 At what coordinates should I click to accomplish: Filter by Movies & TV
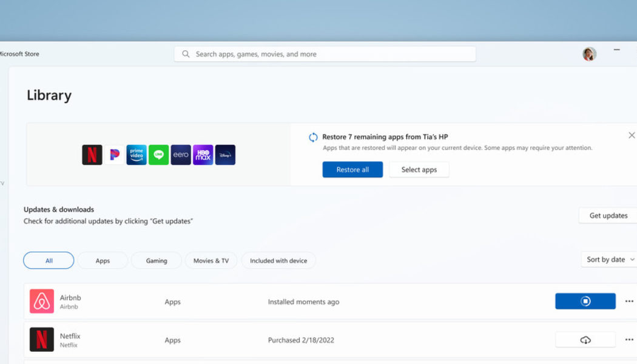pyautogui.click(x=211, y=260)
